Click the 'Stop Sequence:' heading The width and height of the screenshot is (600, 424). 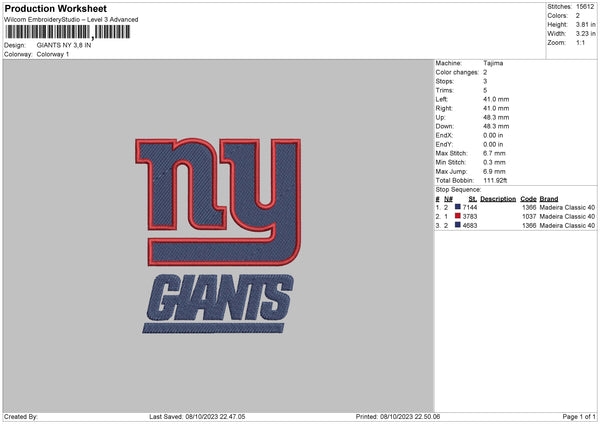(458, 190)
